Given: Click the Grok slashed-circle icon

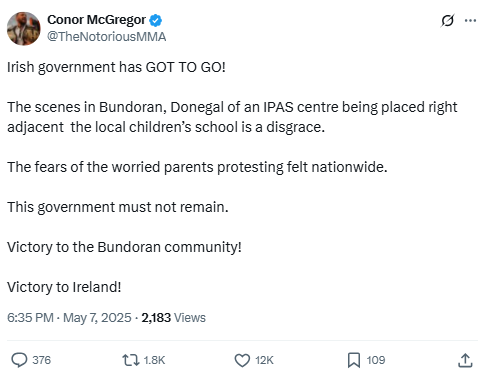Looking at the screenshot, I should coord(447,21).
